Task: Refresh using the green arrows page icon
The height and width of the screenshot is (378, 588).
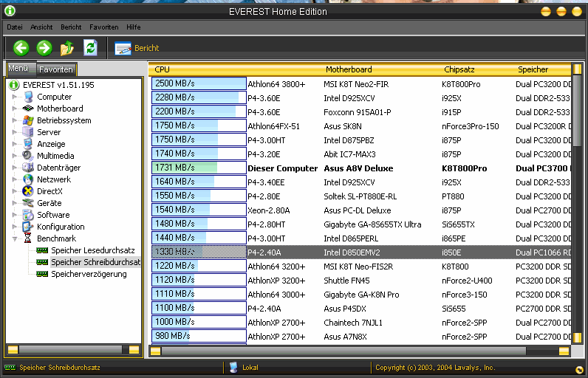Action: (x=90, y=47)
